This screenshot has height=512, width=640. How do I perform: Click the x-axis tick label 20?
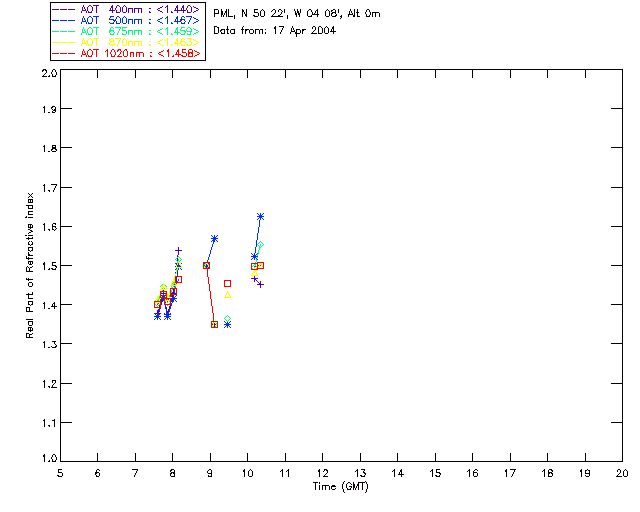tap(622, 473)
